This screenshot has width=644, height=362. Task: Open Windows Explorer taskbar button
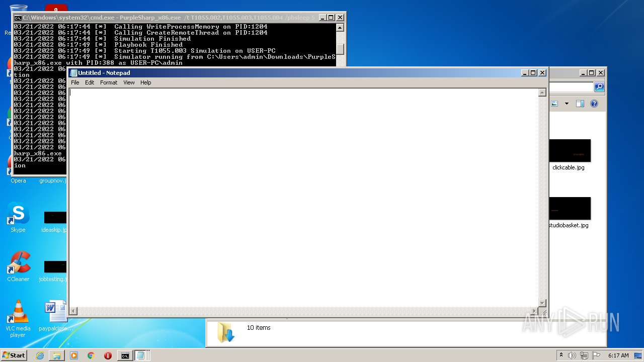pos(57,355)
